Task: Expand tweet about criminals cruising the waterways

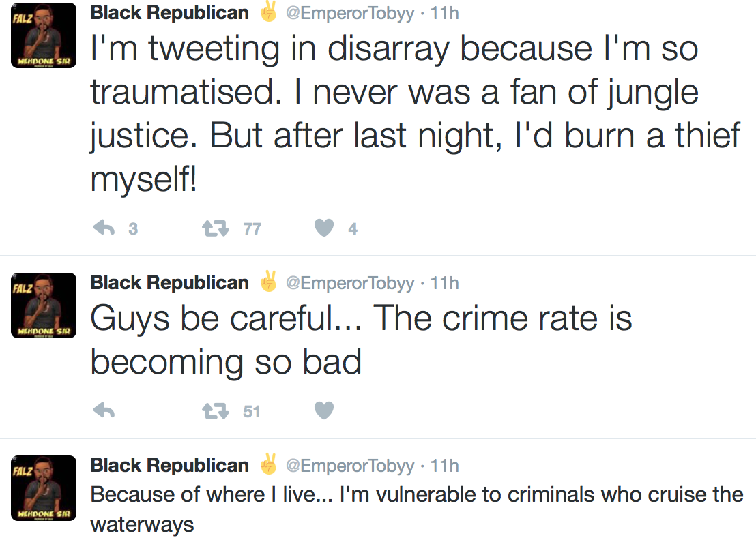Action: point(416,509)
